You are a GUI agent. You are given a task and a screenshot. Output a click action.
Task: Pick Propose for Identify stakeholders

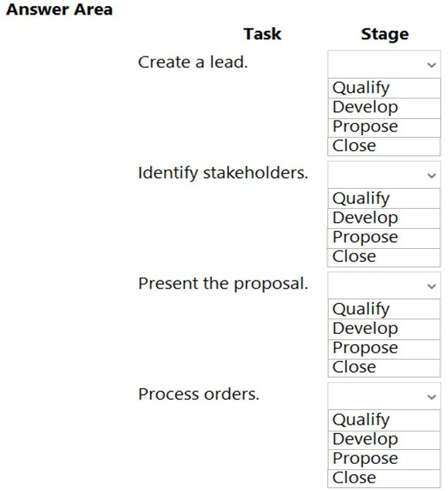click(x=384, y=238)
